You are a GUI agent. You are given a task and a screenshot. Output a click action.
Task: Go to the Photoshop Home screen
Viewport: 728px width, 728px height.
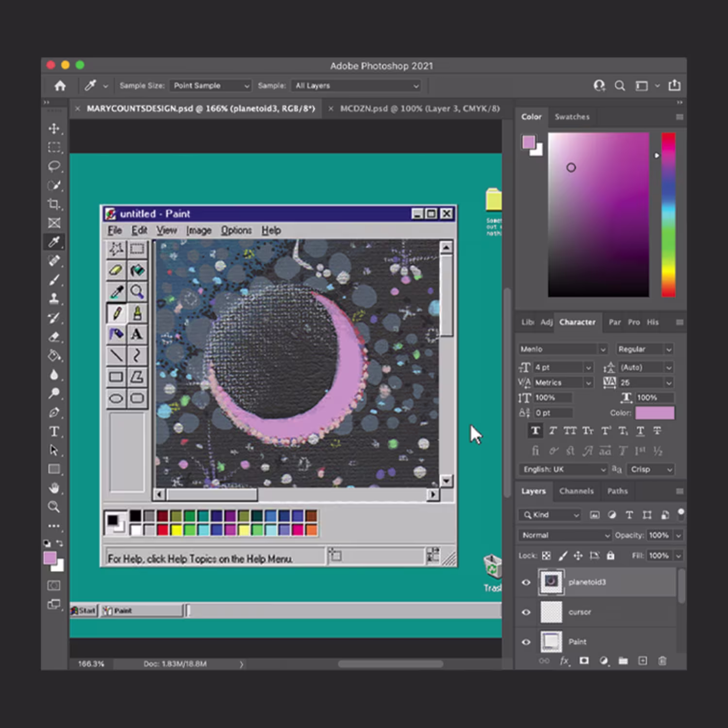click(x=60, y=86)
